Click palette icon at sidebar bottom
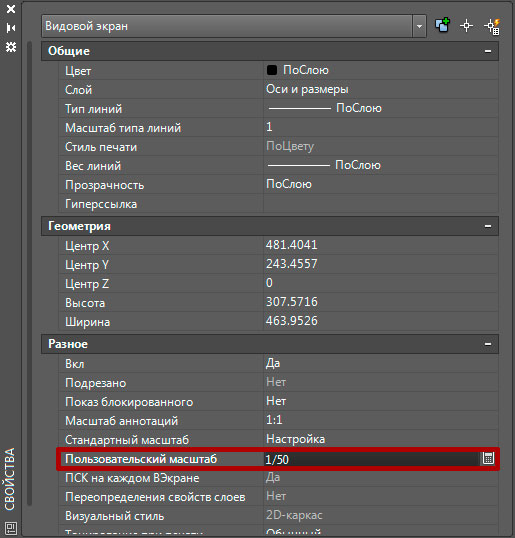 click(11, 528)
